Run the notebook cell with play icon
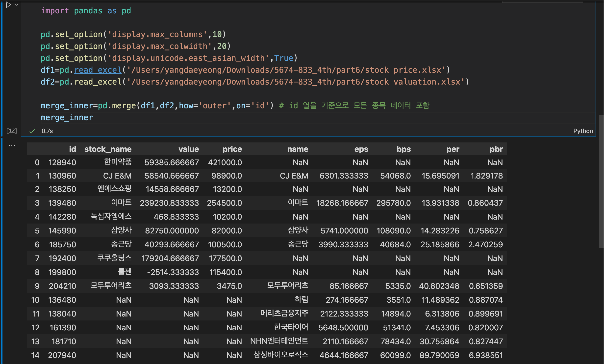This screenshot has width=604, height=364. click(x=8, y=5)
